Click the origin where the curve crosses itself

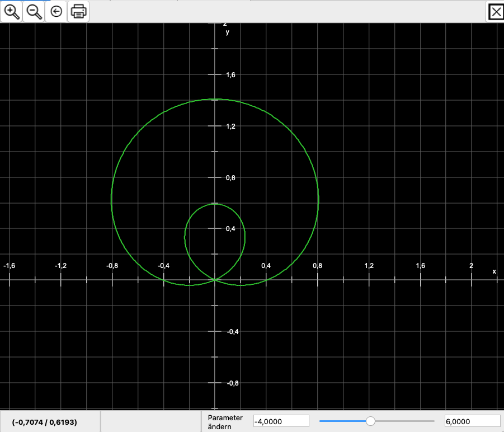pyautogui.click(x=215, y=280)
